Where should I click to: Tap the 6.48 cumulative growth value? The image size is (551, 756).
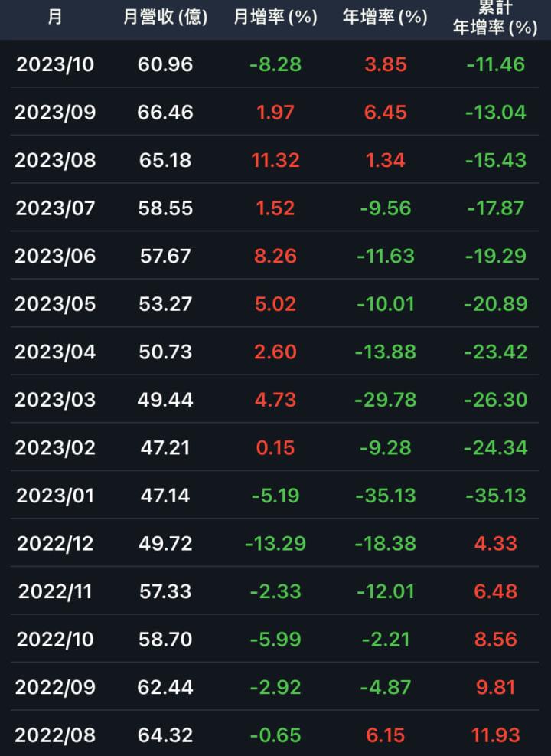[495, 591]
